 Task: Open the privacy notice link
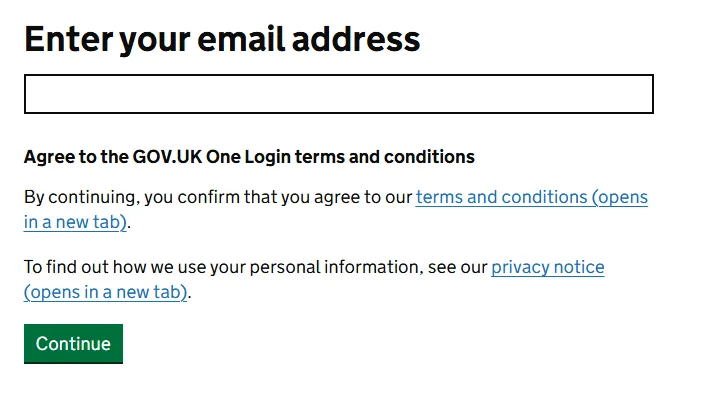(548, 267)
